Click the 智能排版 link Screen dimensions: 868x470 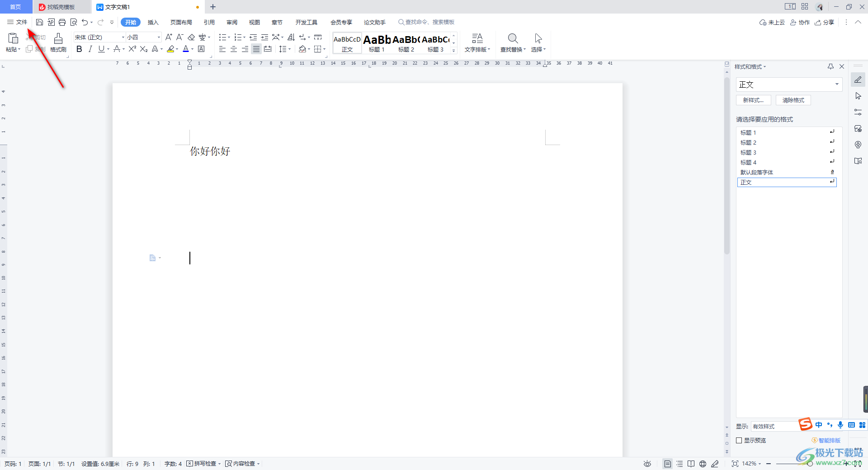click(x=826, y=440)
